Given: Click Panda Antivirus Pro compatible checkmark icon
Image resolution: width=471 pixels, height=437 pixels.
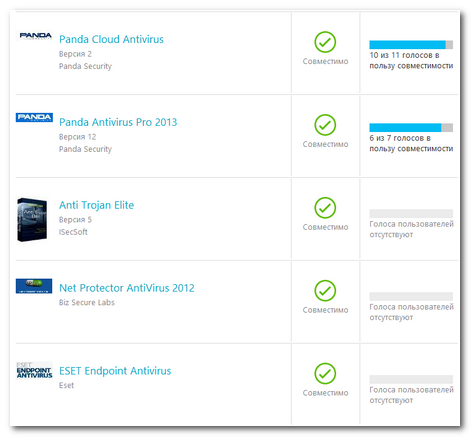Looking at the screenshot, I should 325,125.
